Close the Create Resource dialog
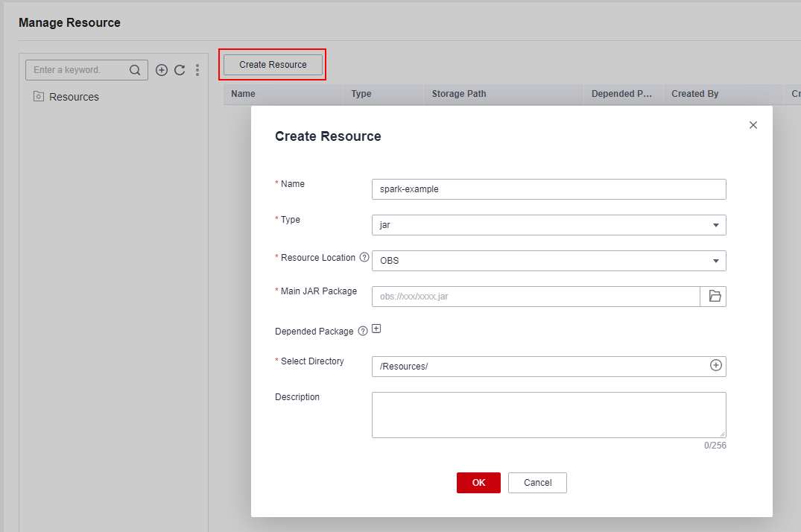 [753, 125]
